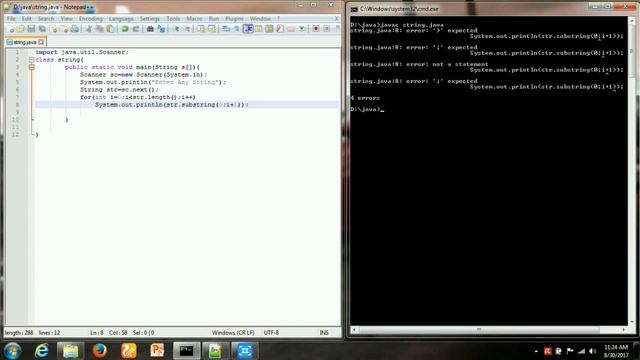
Task: Open the Search menu
Action: (46, 19)
